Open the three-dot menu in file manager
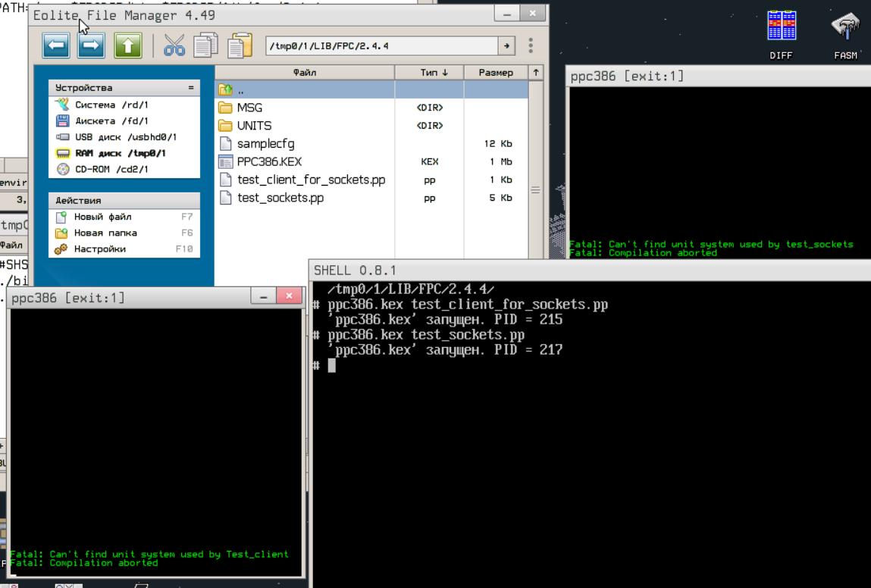Screen dimensions: 871x588 pos(531,46)
